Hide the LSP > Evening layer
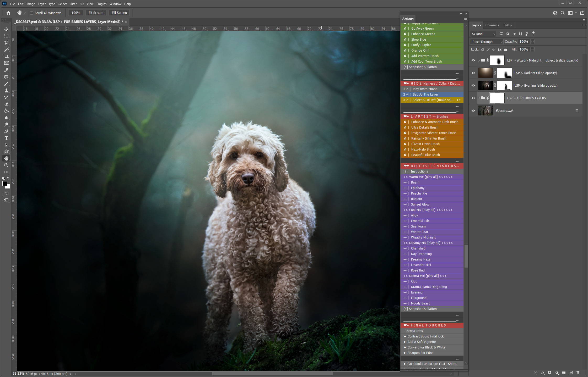The image size is (588, 377). 473,86
